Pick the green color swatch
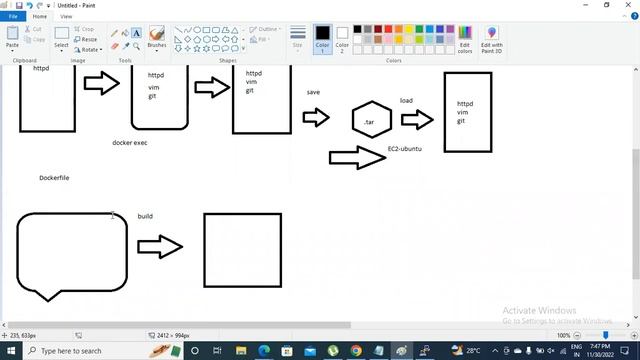 click(419, 29)
